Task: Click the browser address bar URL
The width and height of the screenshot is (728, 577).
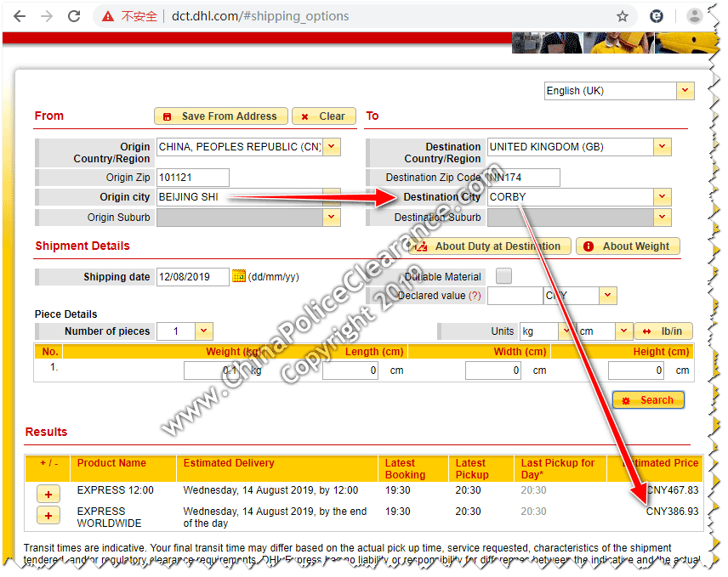Action: pos(260,16)
